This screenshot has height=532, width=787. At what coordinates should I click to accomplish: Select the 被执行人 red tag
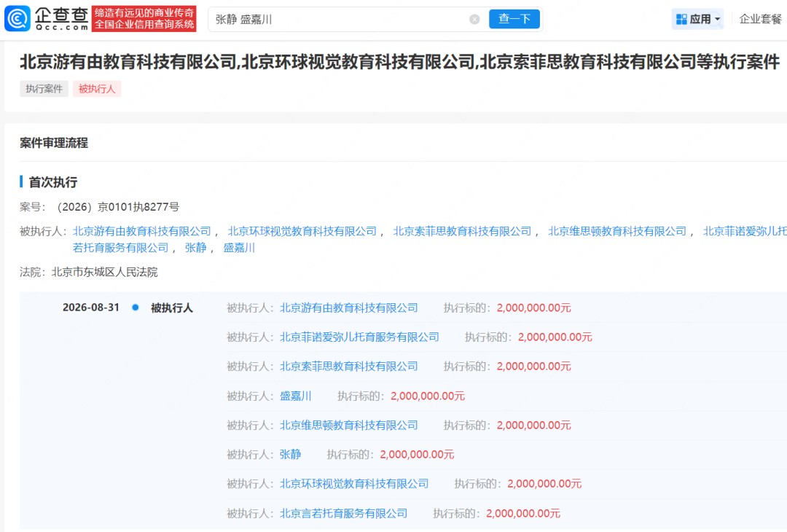point(97,89)
